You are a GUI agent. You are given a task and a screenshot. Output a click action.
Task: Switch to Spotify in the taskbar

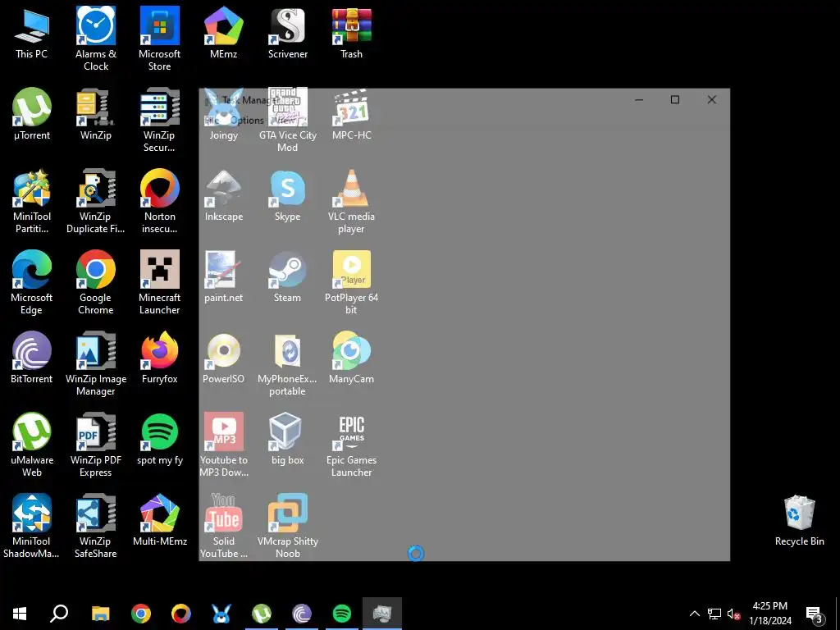pos(342,614)
